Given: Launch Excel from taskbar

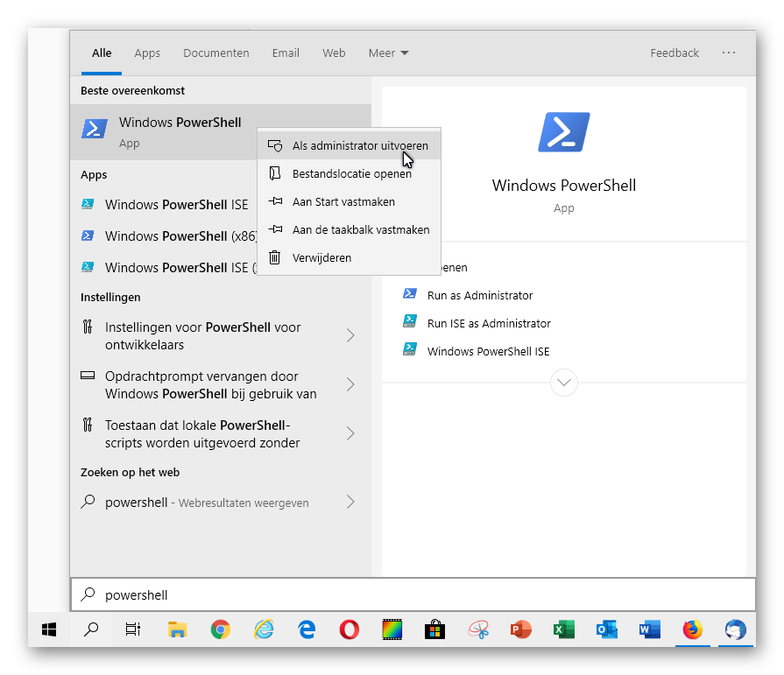Looking at the screenshot, I should click(563, 629).
